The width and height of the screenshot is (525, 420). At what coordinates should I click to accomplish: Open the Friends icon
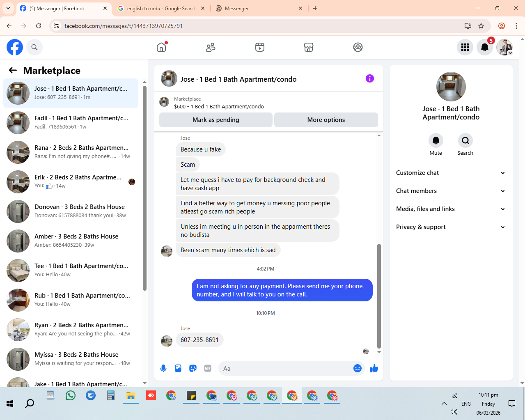point(211,47)
